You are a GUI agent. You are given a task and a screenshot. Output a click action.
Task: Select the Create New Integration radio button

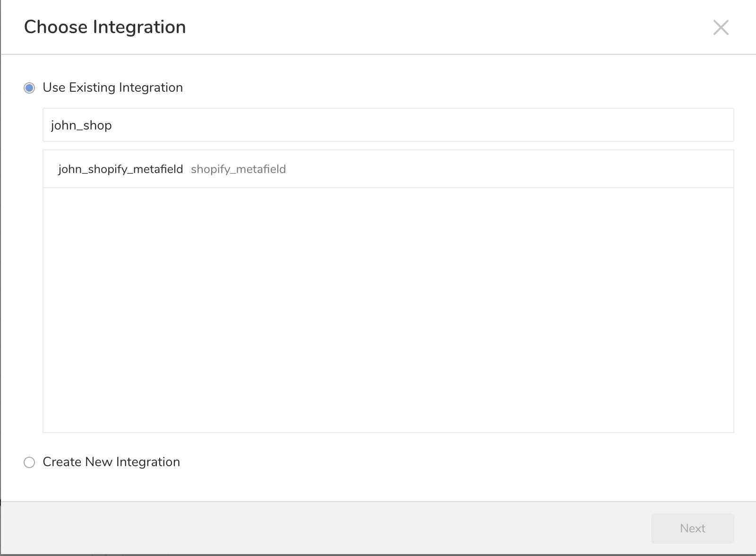point(29,462)
